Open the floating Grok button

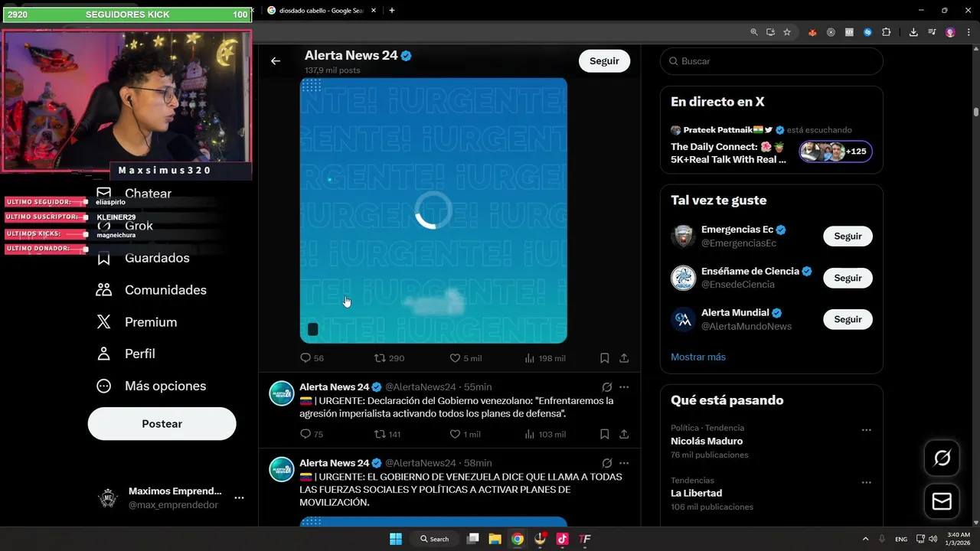pyautogui.click(x=942, y=458)
